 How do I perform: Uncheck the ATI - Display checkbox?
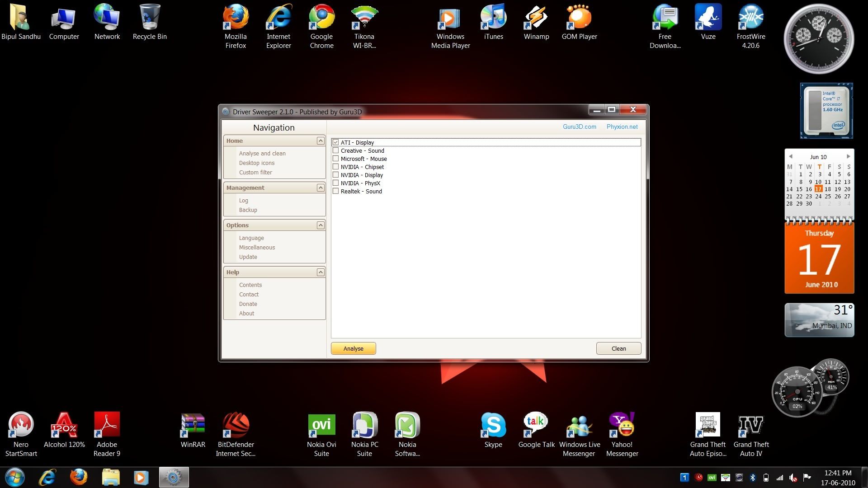[x=335, y=142]
